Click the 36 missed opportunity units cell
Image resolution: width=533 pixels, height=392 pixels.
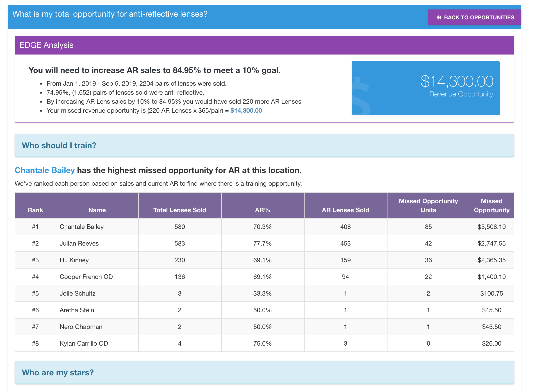[428, 260]
